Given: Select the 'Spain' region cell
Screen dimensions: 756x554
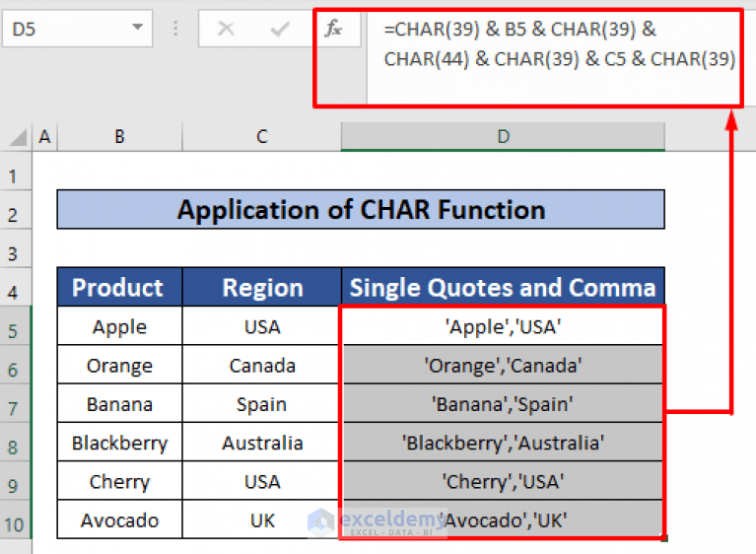Looking at the screenshot, I should tap(262, 403).
